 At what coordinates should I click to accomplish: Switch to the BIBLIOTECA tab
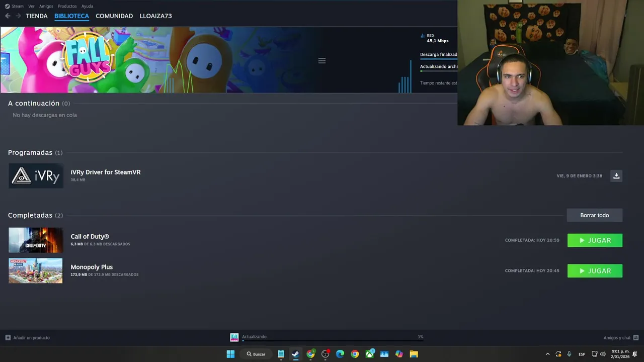71,16
